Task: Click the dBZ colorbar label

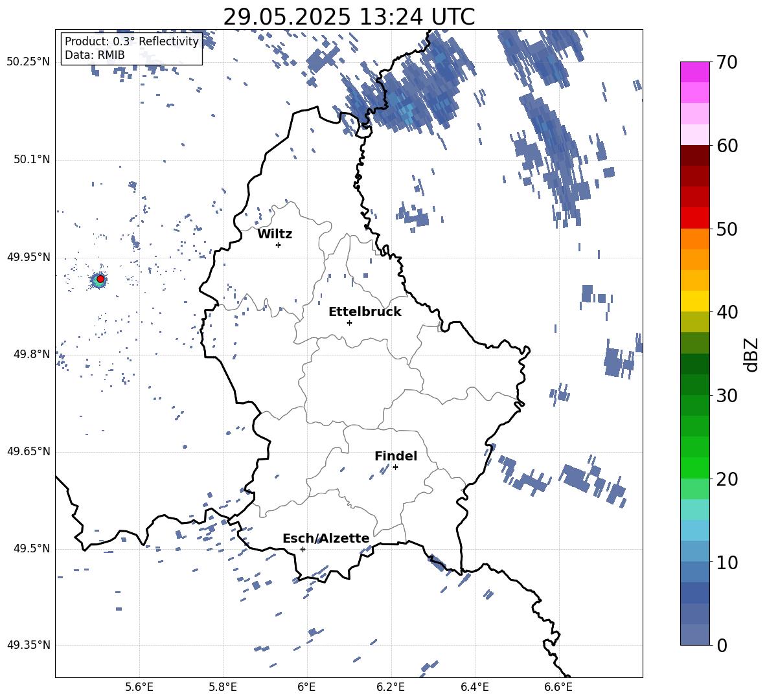Action: tap(752, 354)
